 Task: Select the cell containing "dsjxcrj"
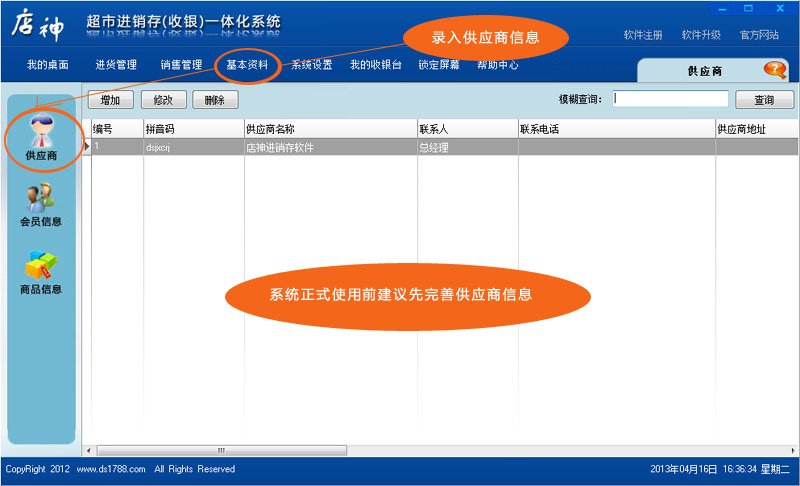(x=194, y=147)
